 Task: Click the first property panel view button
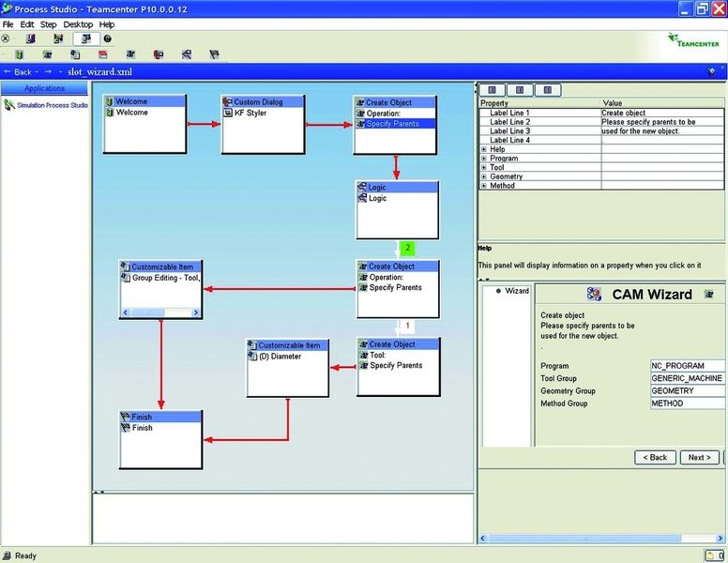[493, 90]
